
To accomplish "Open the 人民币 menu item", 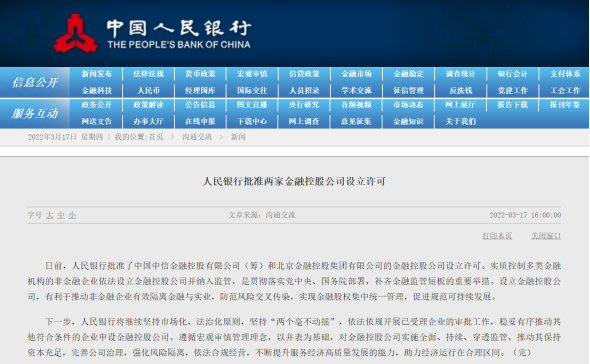I will (x=149, y=90).
